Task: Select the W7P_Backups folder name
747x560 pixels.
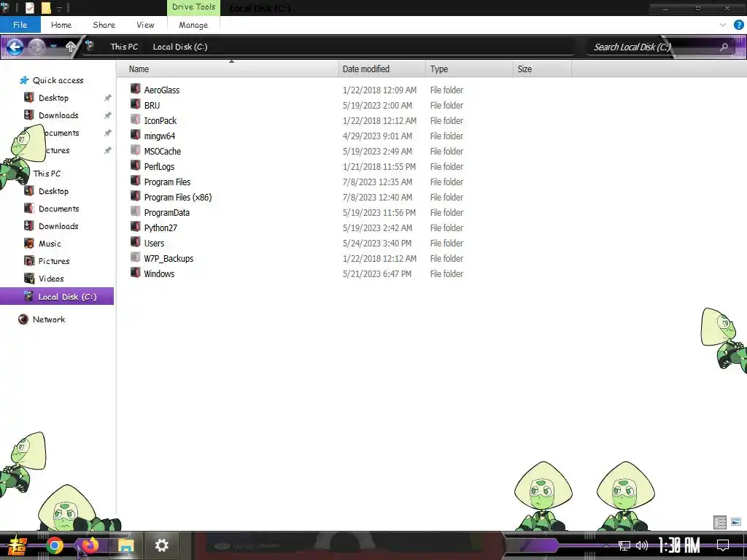Action: click(x=169, y=258)
